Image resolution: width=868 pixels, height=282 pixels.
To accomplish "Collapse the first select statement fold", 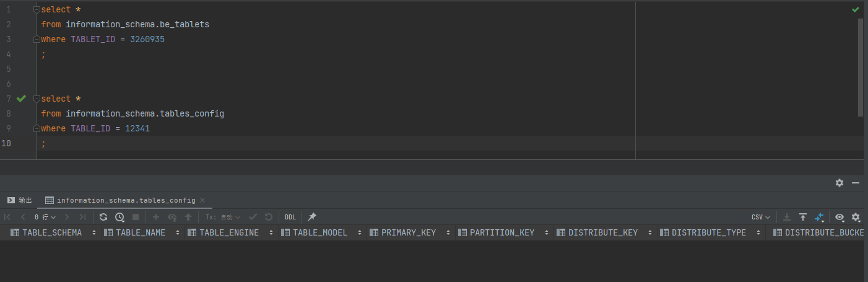I will (x=37, y=9).
